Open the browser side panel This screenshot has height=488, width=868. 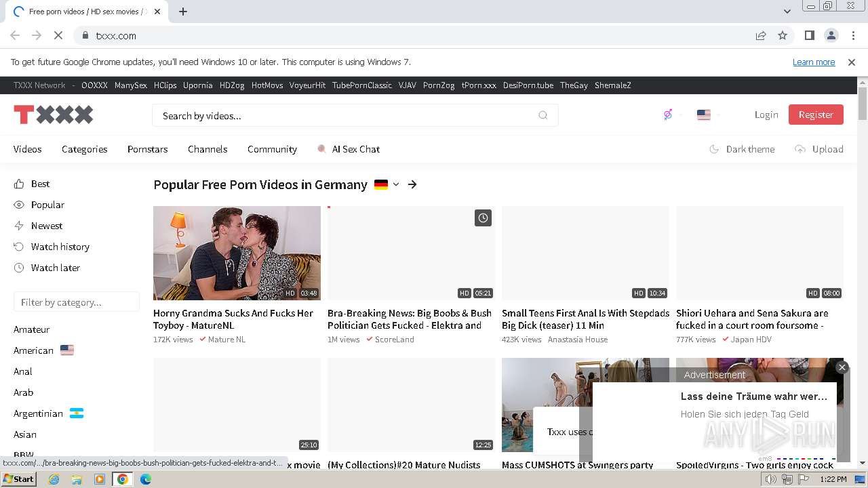click(x=809, y=35)
